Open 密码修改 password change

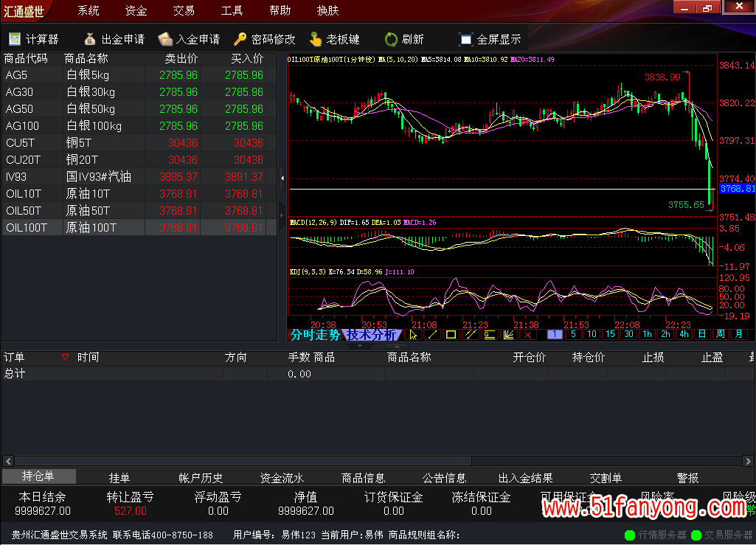(265, 39)
